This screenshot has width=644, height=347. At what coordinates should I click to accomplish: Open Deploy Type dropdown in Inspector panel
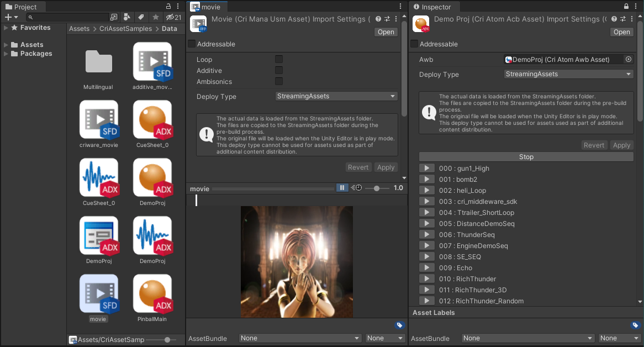(x=569, y=74)
